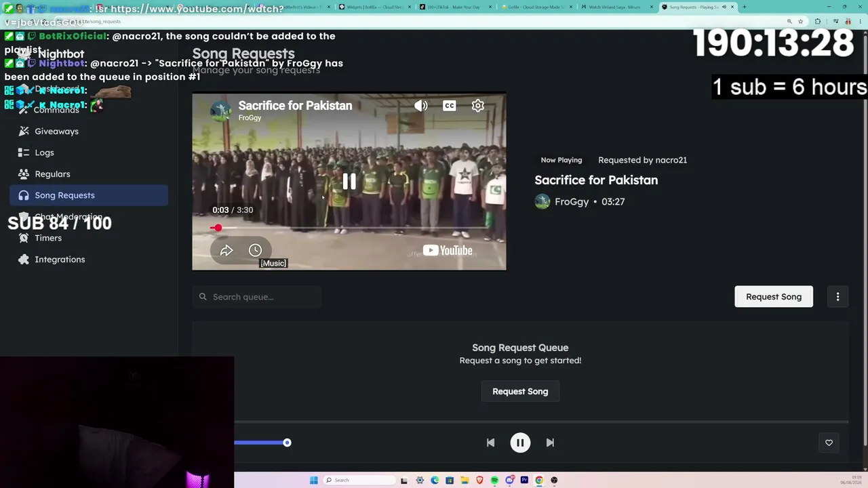
Task: Click the FroGgy artist avatar beside Now Playing
Action: tap(542, 201)
